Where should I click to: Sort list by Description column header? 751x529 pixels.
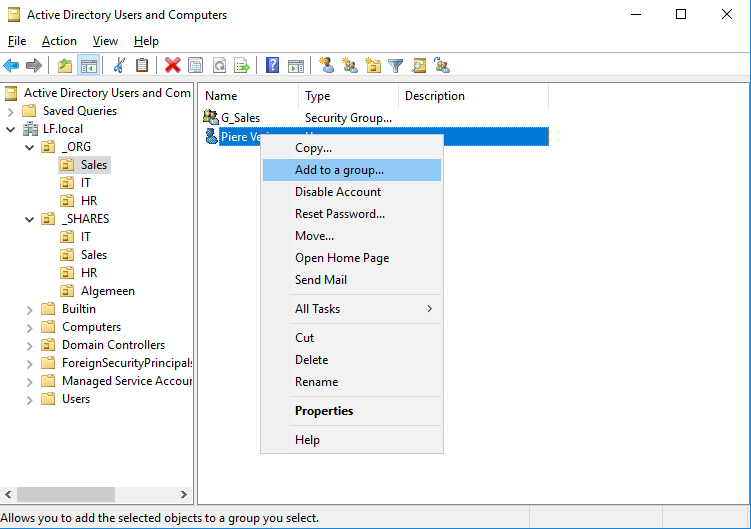[474, 96]
